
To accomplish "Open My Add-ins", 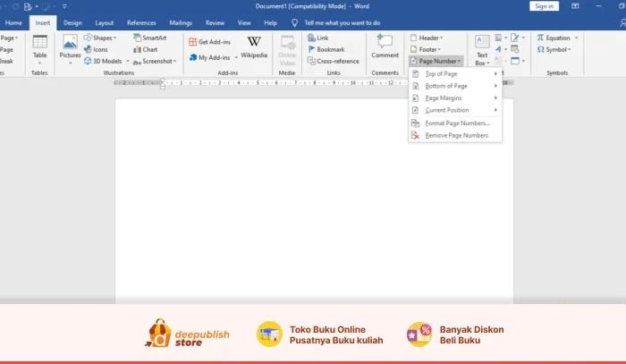I will click(209, 57).
